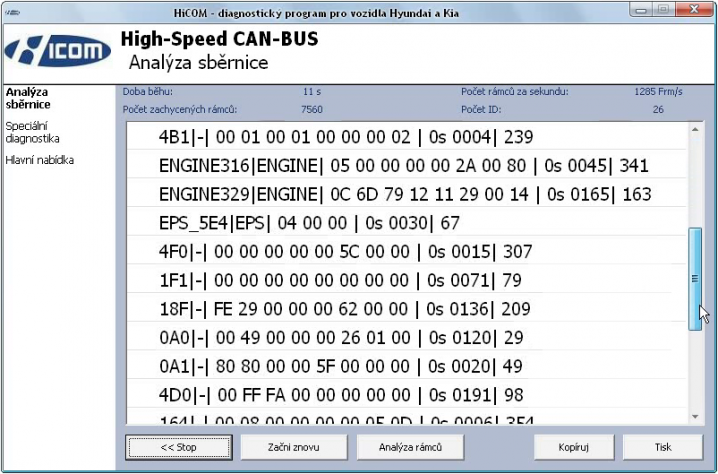Screen dimensions: 718x474
Task: Select the EPS_5E4 frame row
Action: click(x=308, y=223)
